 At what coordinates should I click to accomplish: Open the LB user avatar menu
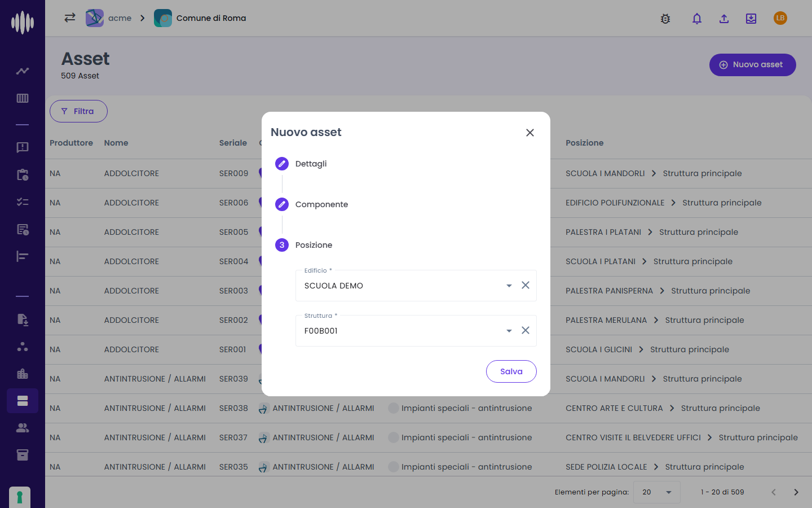(x=780, y=18)
